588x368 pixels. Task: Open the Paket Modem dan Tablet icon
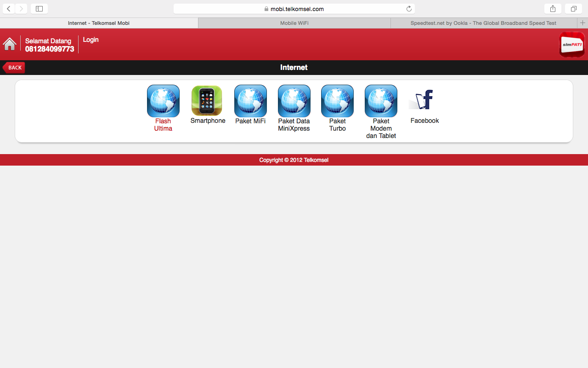(381, 101)
